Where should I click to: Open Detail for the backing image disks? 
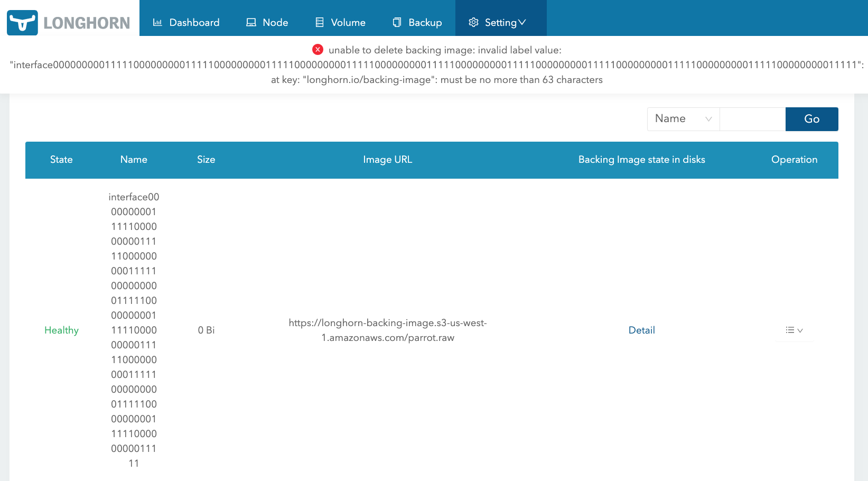click(641, 330)
